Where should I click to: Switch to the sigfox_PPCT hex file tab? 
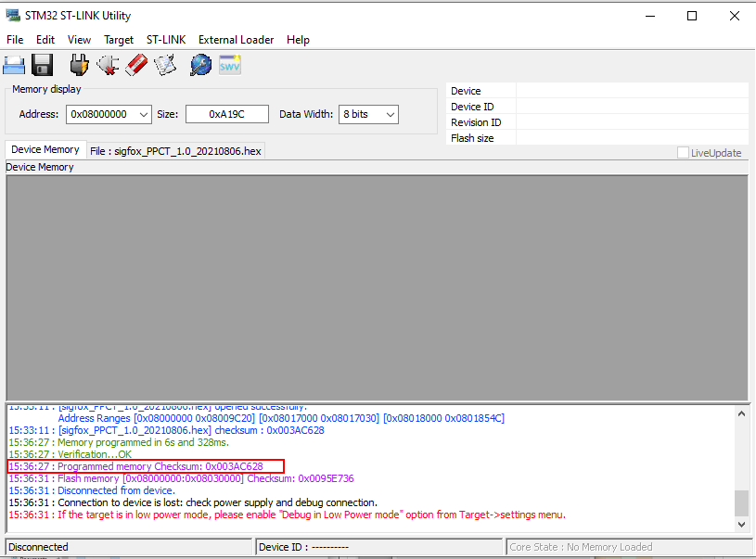click(x=176, y=151)
